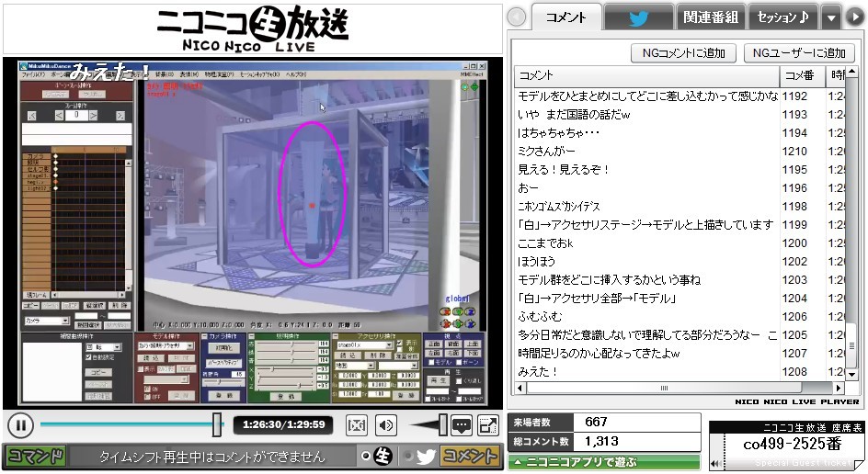This screenshot has width=868, height=474.
Task: Click the round forward arrow after the tabs
Action: (x=853, y=17)
